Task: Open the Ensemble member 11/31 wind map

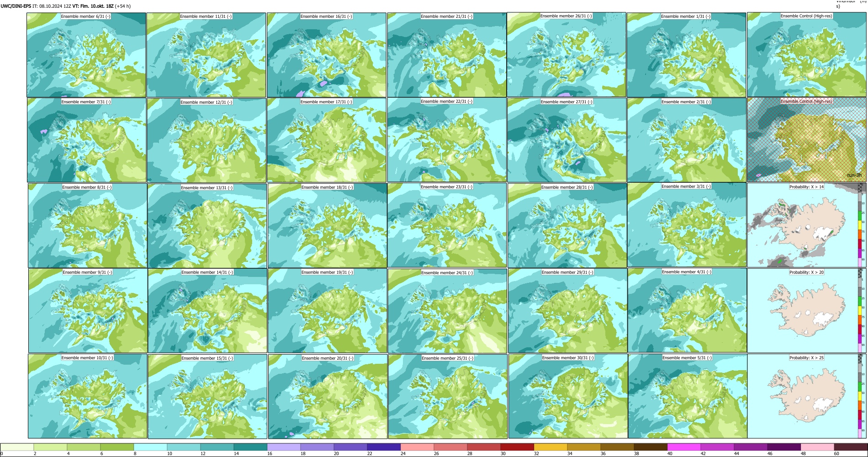Action: (x=206, y=55)
